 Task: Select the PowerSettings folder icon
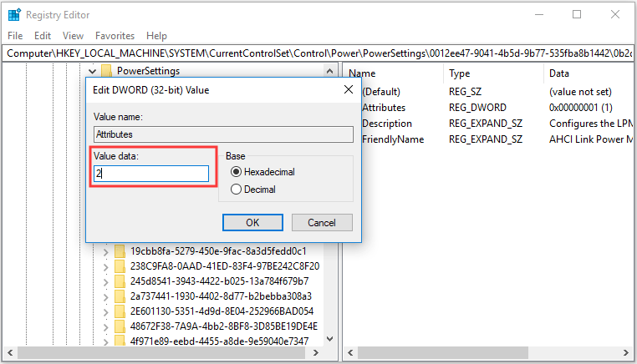tap(106, 71)
